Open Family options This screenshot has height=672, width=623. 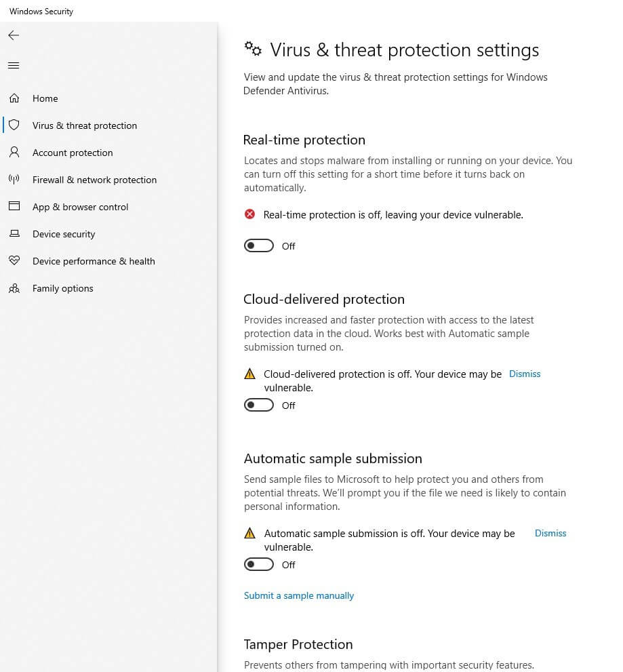coord(62,288)
